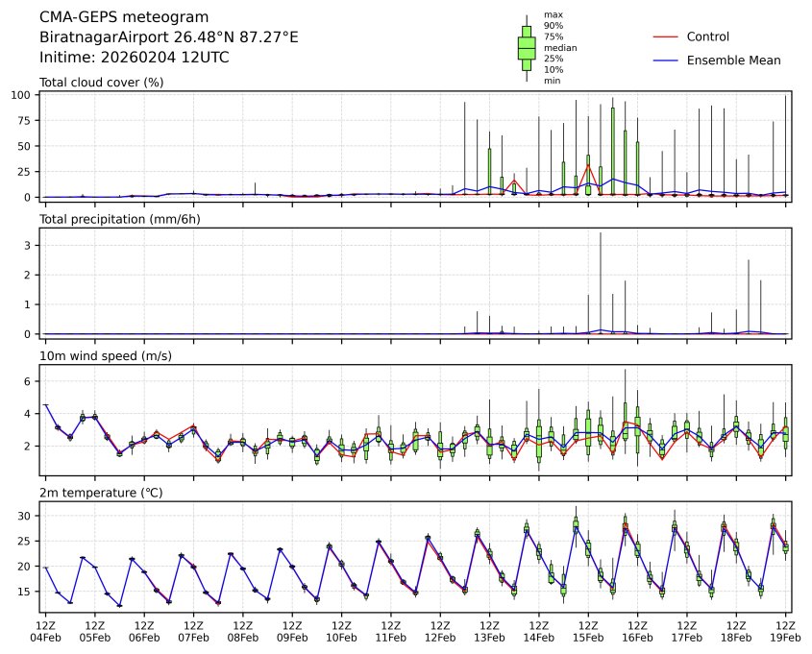The height and width of the screenshot is (654, 812).
Task: Click the '12Z 12Feb' x-axis label
Action: [440, 631]
